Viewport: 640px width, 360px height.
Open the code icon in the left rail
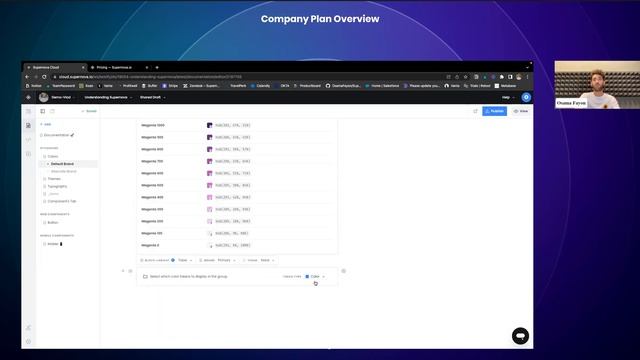pos(28,140)
